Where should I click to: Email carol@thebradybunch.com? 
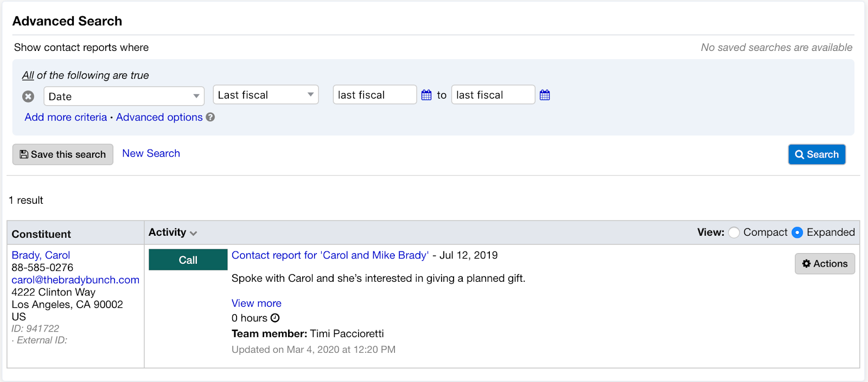point(75,280)
